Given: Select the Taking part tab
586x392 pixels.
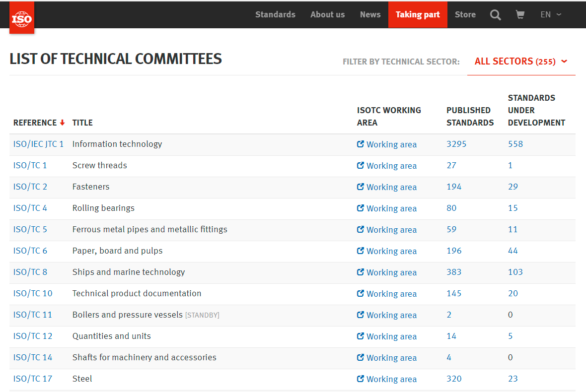Looking at the screenshot, I should click(x=418, y=15).
